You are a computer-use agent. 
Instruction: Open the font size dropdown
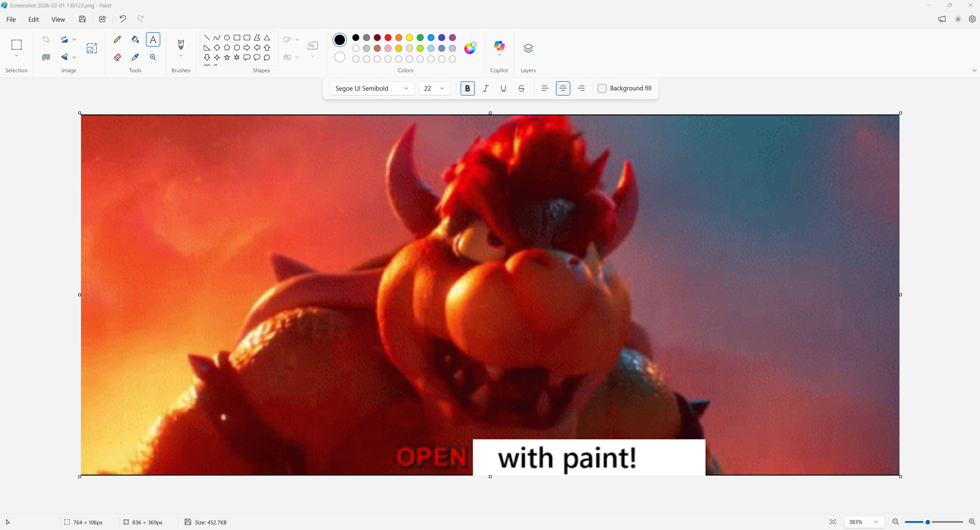tap(435, 88)
